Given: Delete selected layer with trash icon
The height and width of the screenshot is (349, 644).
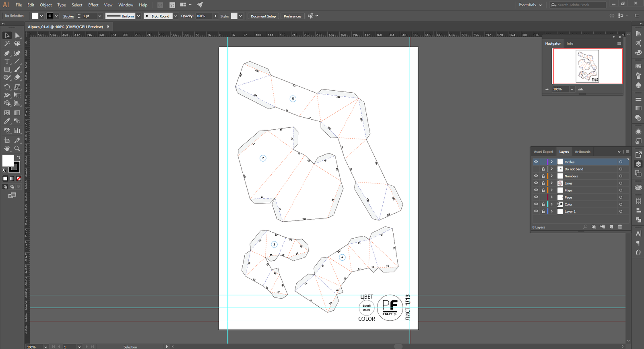Looking at the screenshot, I should click(x=620, y=227).
